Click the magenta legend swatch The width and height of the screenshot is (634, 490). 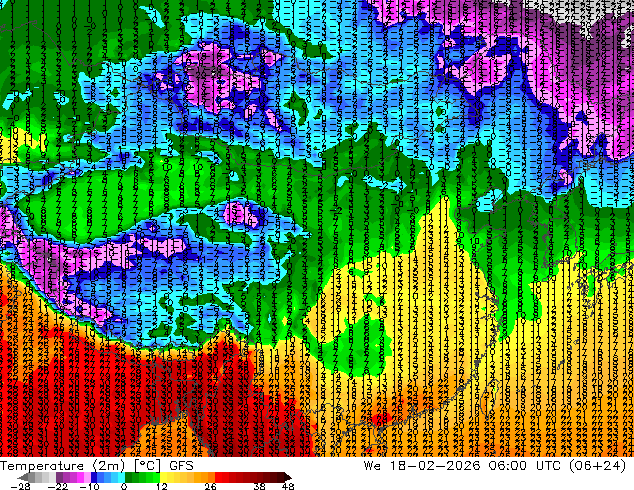(x=80, y=477)
